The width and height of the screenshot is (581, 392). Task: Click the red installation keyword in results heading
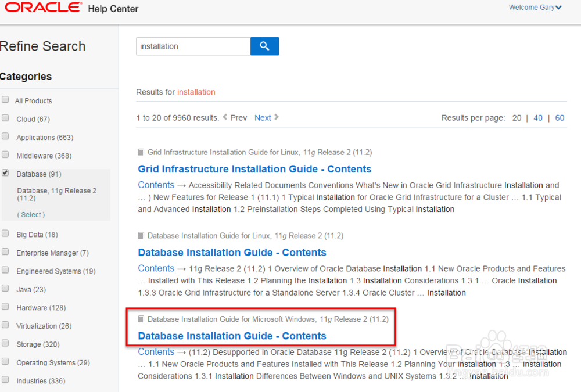tap(196, 92)
